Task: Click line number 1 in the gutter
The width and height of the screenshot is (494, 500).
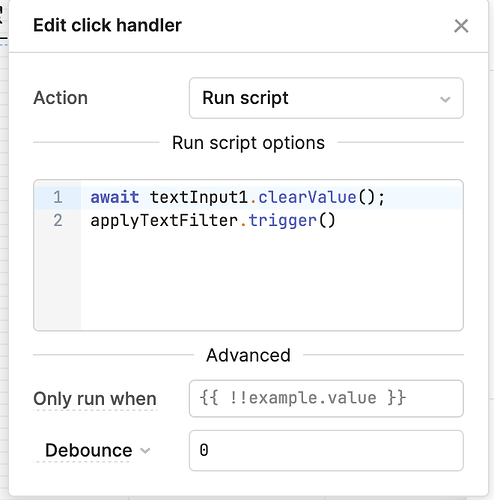Action: click(58, 197)
